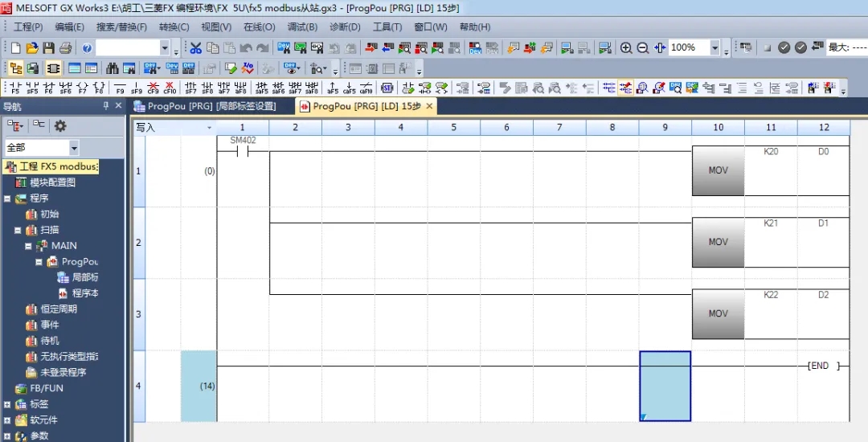Open navigation settings gear icon
The width and height of the screenshot is (868, 442).
click(60, 126)
